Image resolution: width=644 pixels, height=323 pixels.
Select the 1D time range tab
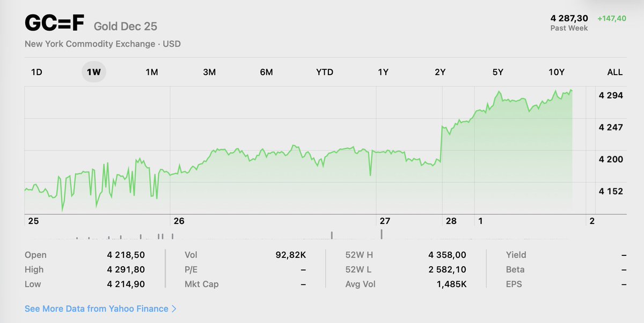(36, 72)
